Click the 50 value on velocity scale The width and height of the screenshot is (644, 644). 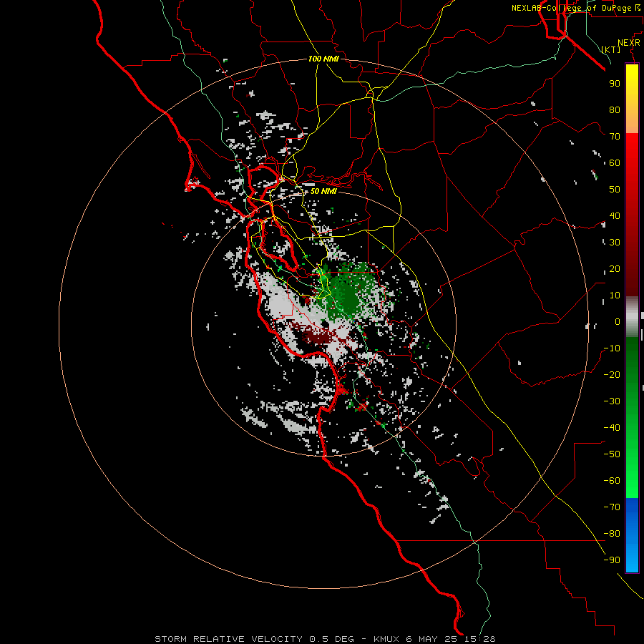pos(615,190)
